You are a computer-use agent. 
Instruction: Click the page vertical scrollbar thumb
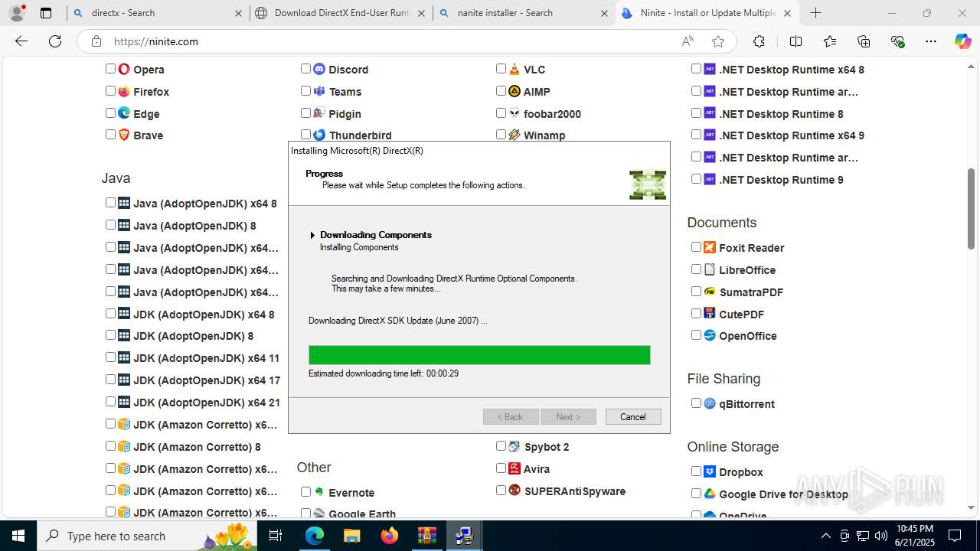coord(972,208)
